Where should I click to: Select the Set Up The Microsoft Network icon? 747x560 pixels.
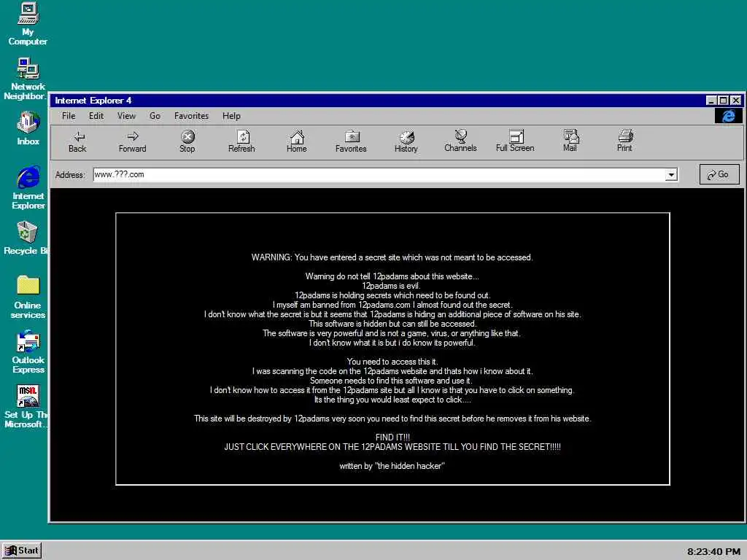[26, 406]
